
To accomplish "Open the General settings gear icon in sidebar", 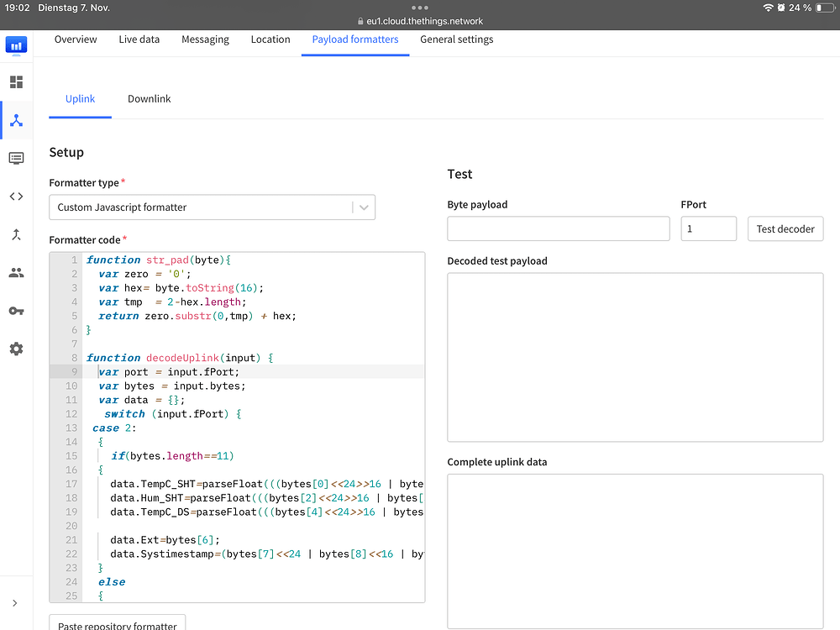I will (x=16, y=349).
